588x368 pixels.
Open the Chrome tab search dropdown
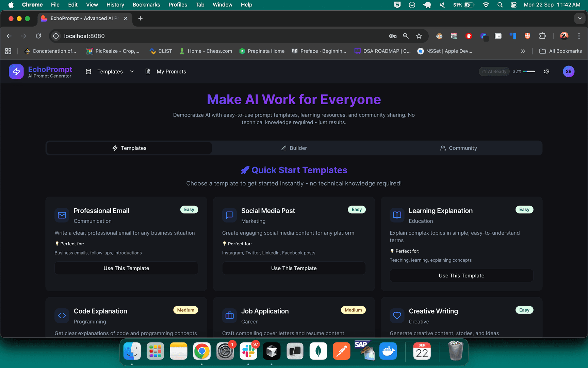[579, 18]
